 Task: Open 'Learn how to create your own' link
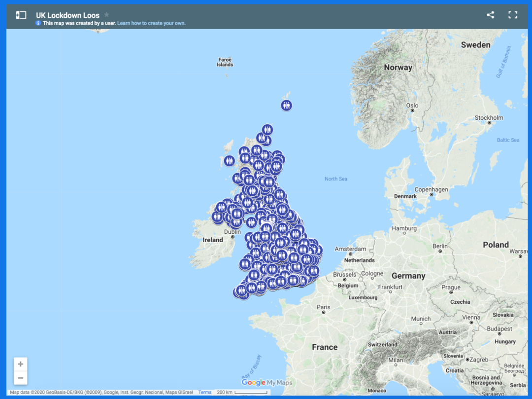click(151, 23)
